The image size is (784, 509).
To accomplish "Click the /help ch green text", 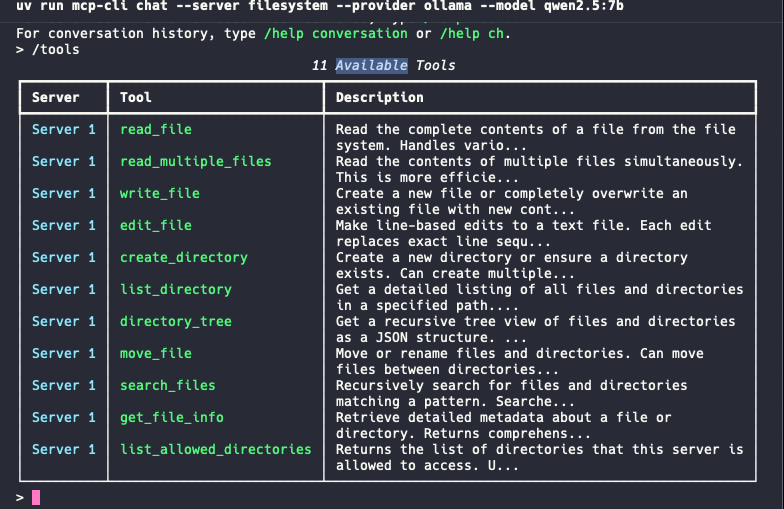I will click(x=472, y=34).
